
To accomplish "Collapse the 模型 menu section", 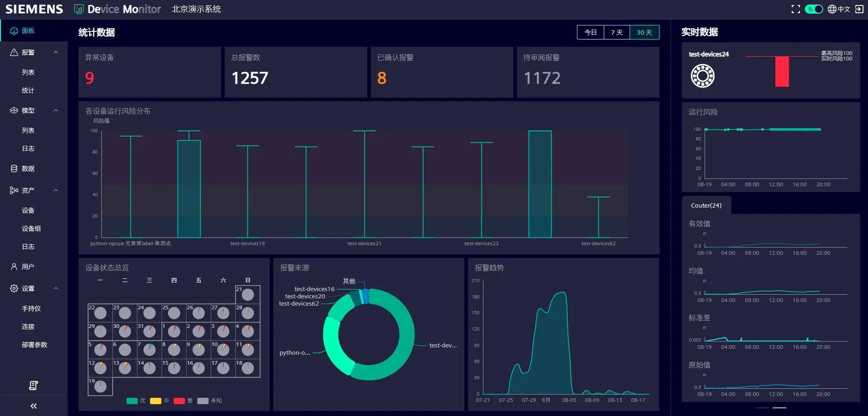I will pyautogui.click(x=56, y=110).
